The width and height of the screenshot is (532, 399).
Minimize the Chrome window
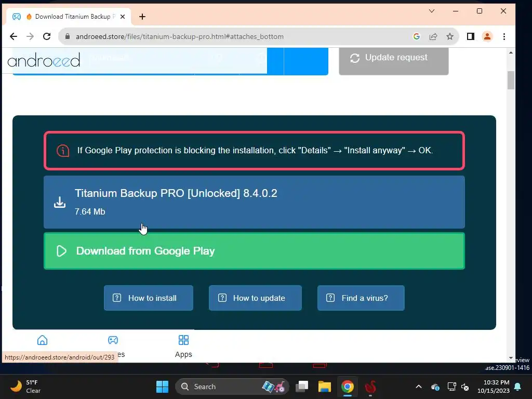coord(456,11)
